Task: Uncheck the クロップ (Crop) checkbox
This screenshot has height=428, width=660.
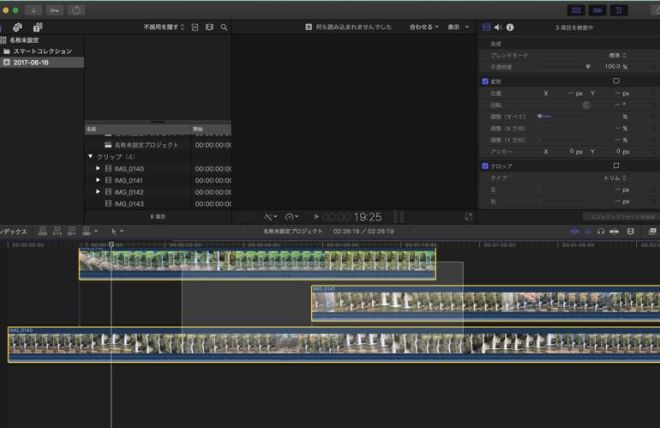Action: tap(486, 165)
